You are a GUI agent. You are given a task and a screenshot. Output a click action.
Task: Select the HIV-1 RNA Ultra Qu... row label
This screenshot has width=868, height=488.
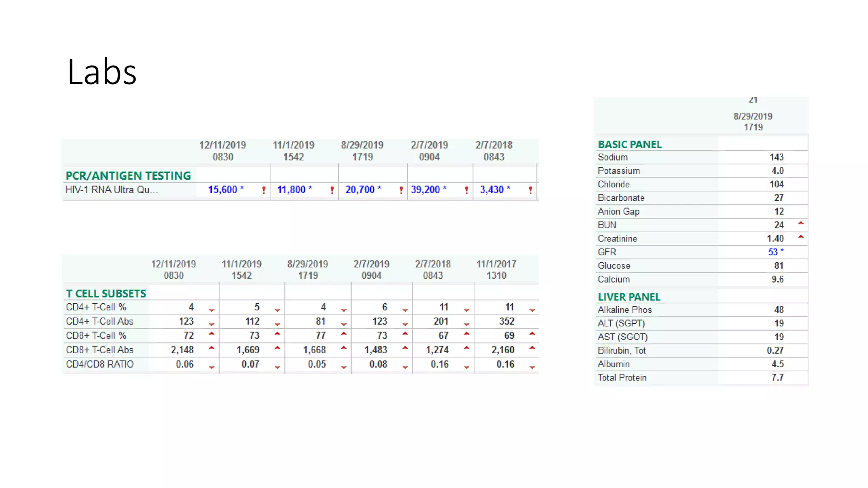(x=111, y=190)
